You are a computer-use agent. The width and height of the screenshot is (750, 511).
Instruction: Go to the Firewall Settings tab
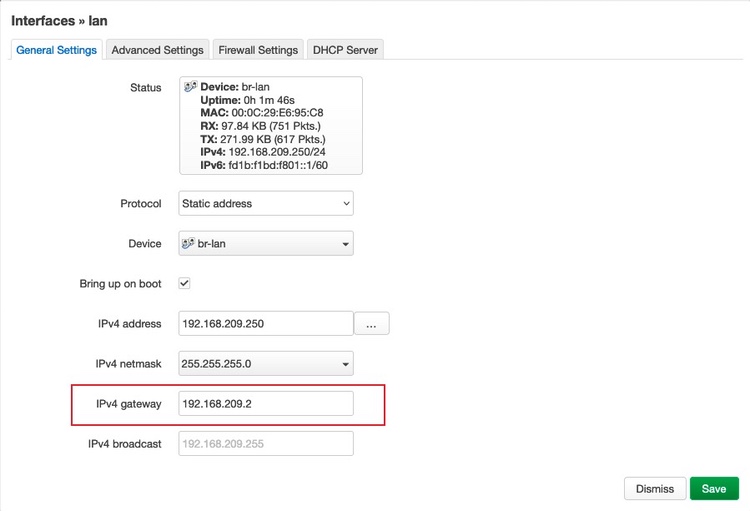click(x=258, y=50)
